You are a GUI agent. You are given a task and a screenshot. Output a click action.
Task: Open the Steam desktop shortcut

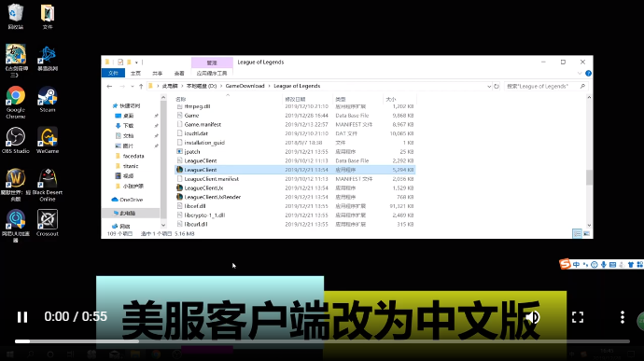tap(48, 99)
